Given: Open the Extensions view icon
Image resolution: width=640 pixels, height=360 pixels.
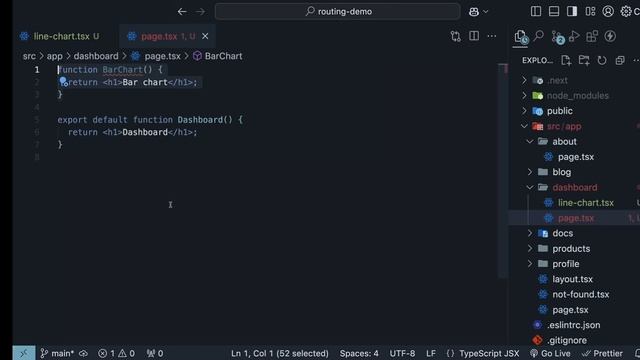Looking at the screenshot, I should tap(592, 36).
